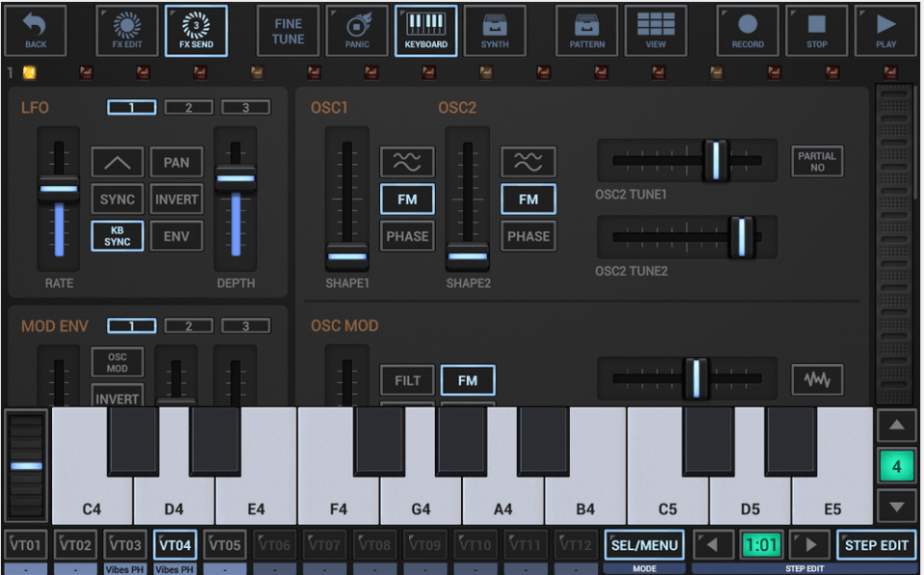Start playback with the Play button
The width and height of the screenshot is (924, 575).
click(886, 31)
